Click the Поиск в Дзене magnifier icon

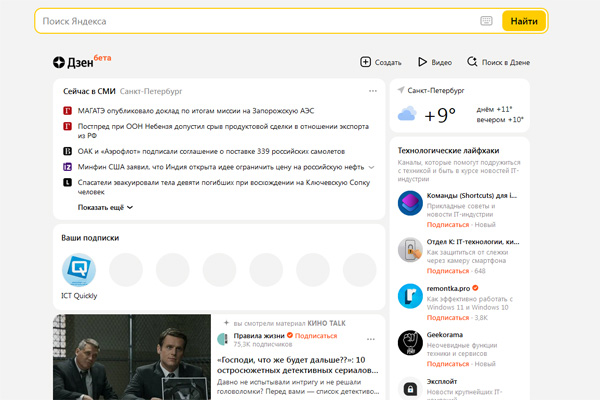coord(472,62)
